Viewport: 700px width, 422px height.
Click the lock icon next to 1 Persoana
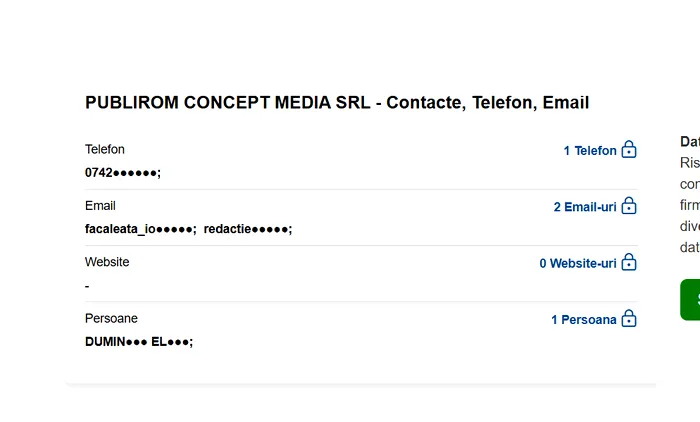[x=629, y=319]
